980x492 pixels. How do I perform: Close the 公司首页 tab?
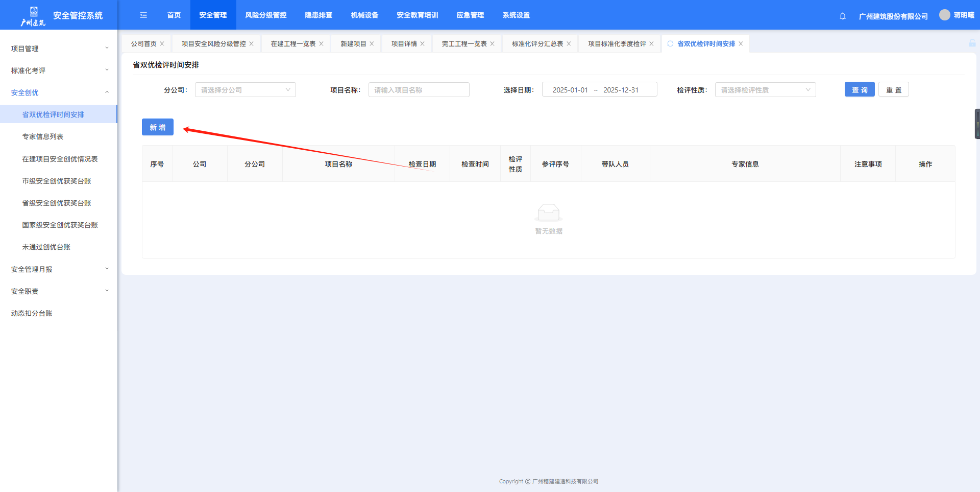coord(162,44)
